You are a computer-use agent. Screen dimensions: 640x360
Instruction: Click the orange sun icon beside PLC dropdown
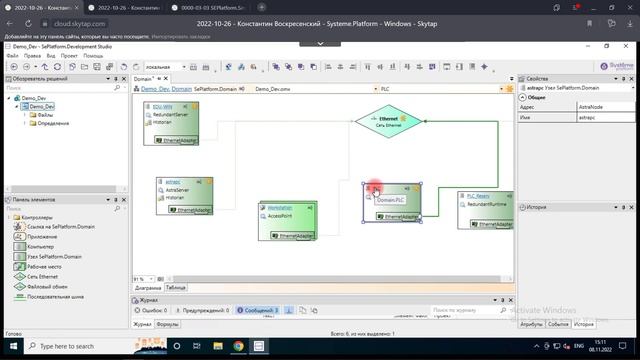tap(509, 89)
